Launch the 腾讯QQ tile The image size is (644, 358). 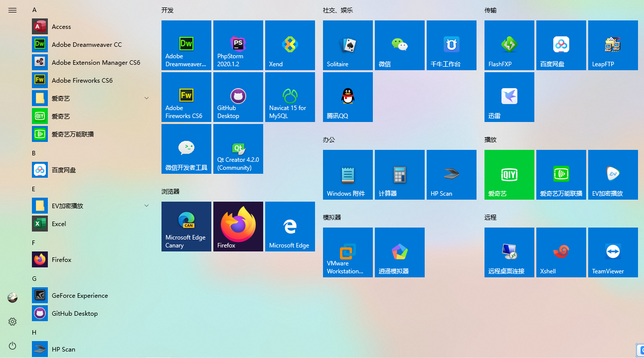[348, 97]
